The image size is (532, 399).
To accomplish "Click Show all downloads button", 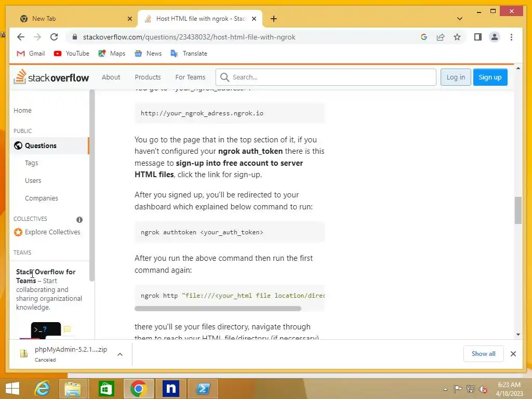I will [x=484, y=354].
